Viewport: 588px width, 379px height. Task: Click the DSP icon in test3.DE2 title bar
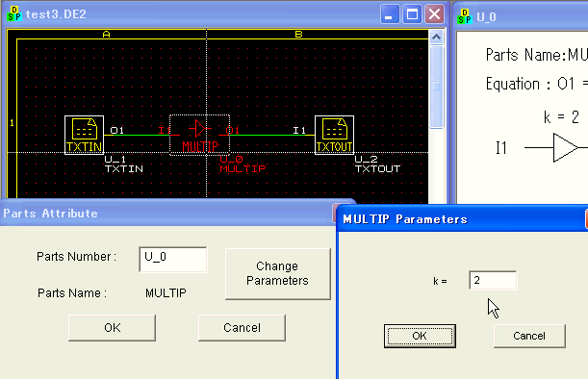(x=14, y=13)
